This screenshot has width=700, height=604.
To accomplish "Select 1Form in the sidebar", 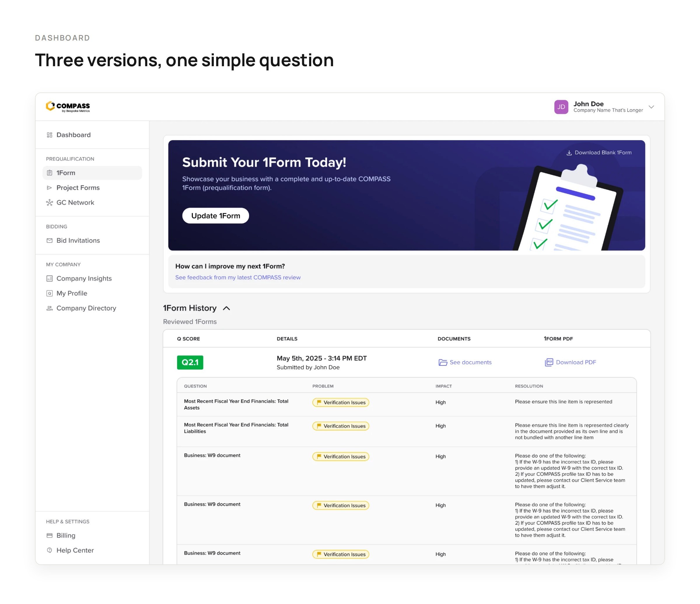I will point(92,173).
